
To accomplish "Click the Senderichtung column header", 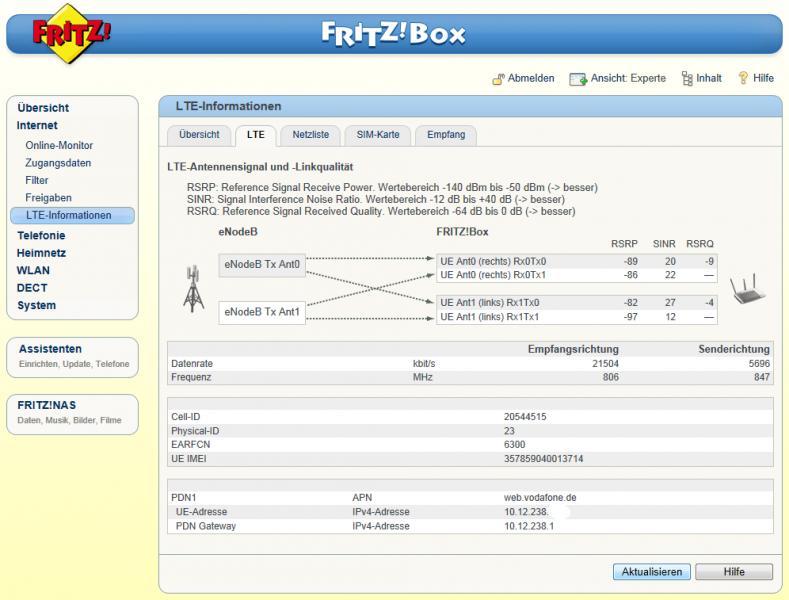I will click(734, 349).
